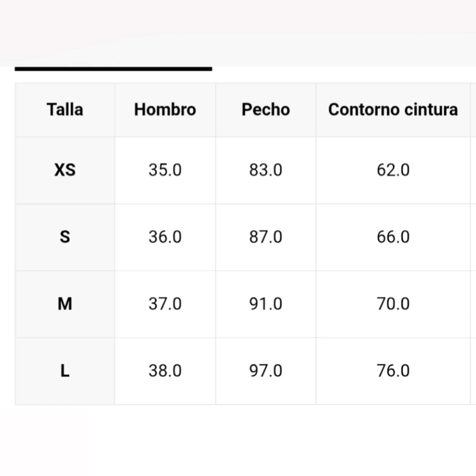Select the Hombro column header
Viewport: 476px width, 476px height.
(x=165, y=110)
